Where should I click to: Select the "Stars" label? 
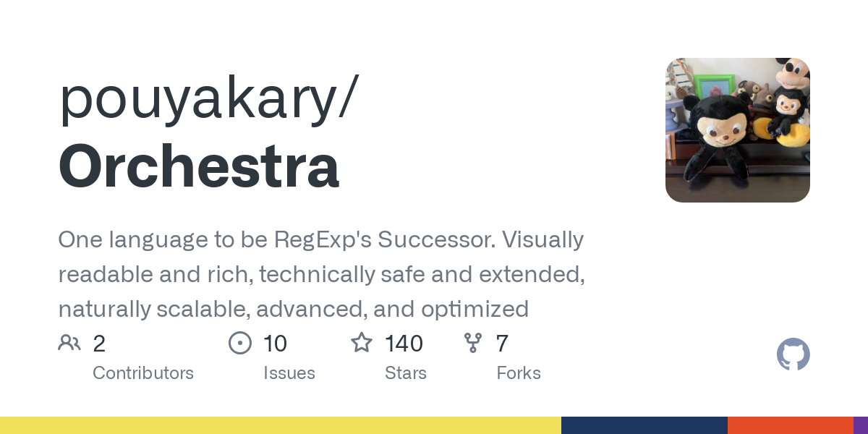point(405,373)
